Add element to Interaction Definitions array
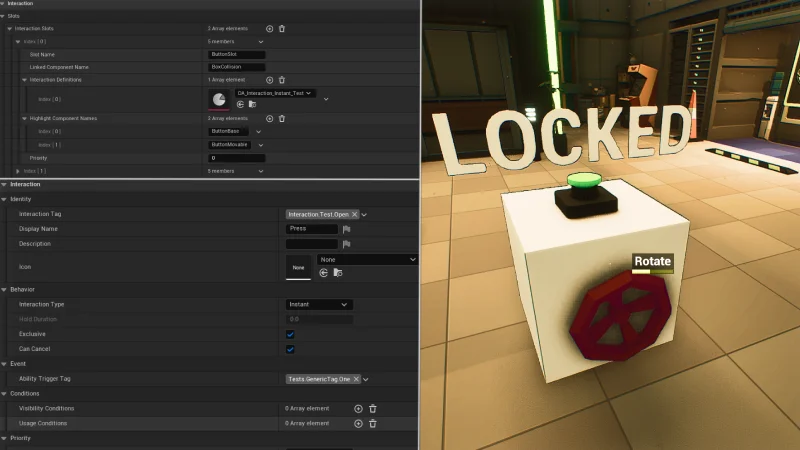The image size is (800, 450). point(269,80)
